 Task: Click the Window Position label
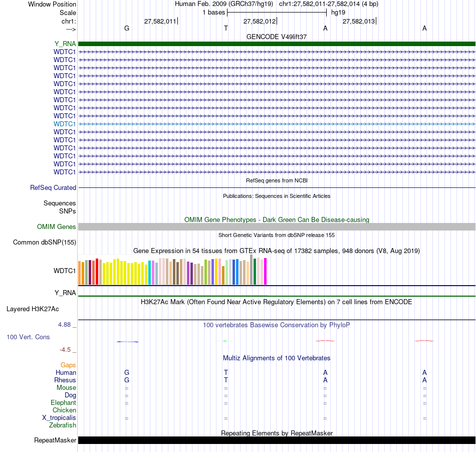point(52,4)
